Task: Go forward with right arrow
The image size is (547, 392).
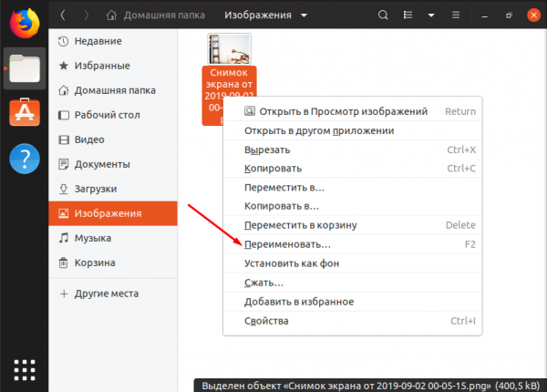Action: click(87, 15)
